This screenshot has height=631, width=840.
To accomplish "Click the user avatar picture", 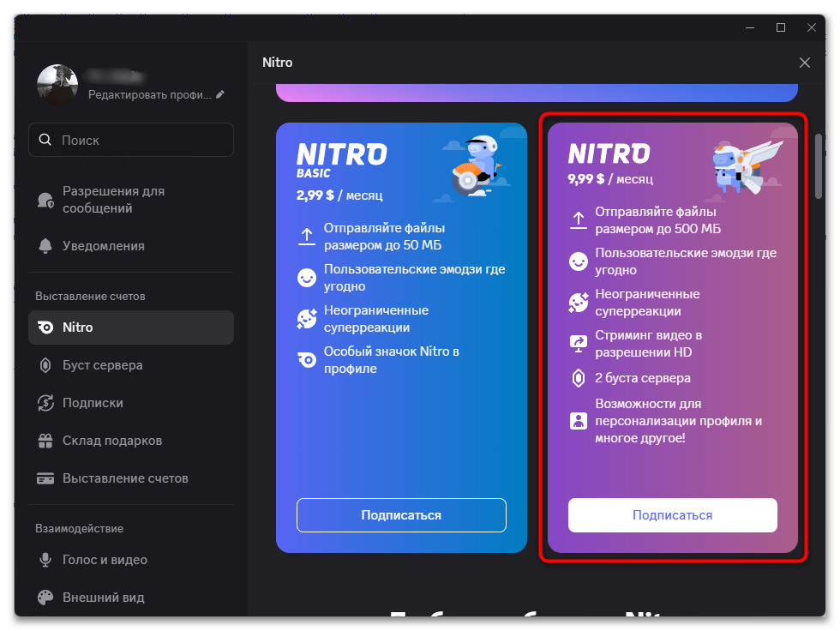I will [x=57, y=85].
